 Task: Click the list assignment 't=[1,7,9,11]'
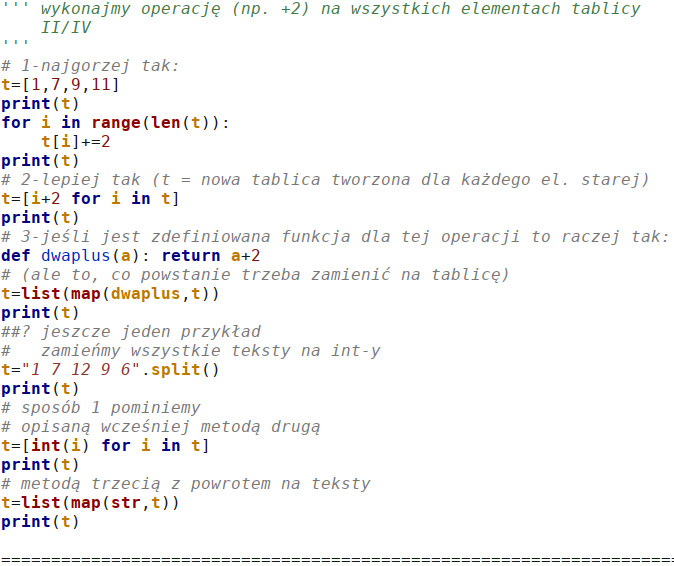[x=60, y=85]
